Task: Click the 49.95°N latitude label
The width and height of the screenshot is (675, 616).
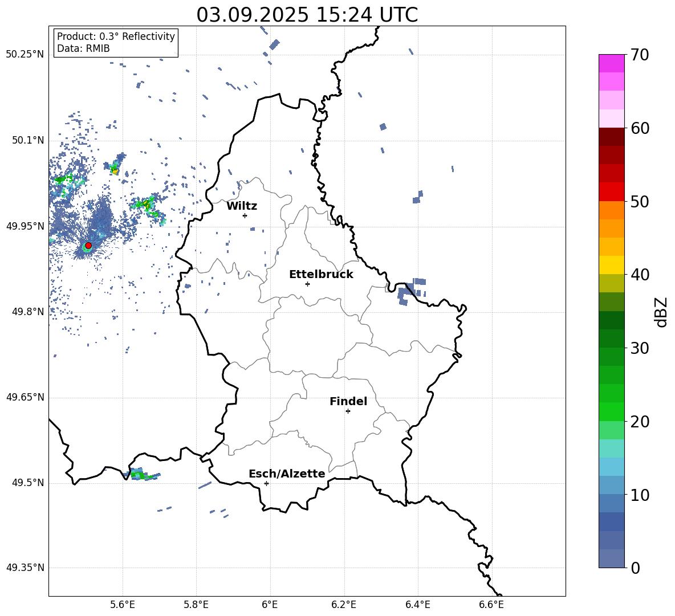Action: (25, 226)
